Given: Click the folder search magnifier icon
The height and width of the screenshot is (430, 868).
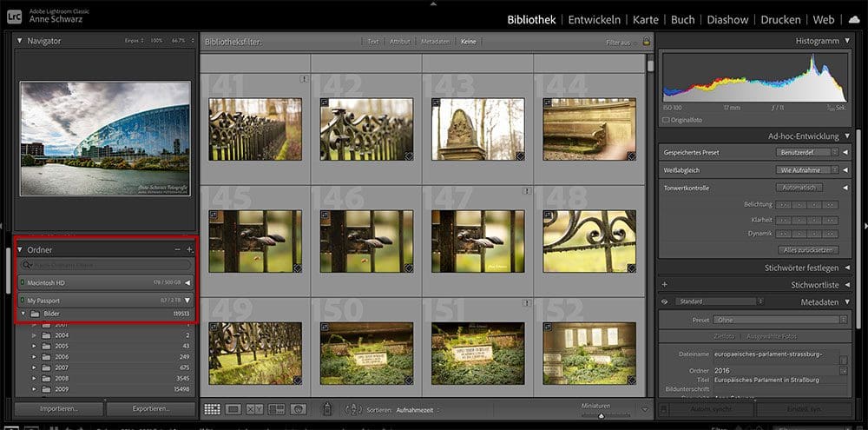Looking at the screenshot, I should click(x=27, y=266).
